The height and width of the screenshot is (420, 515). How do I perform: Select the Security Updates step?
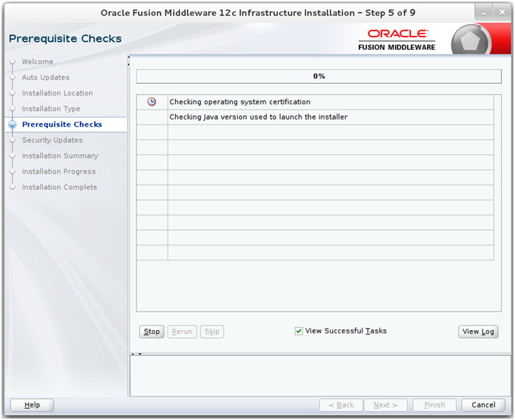click(52, 140)
